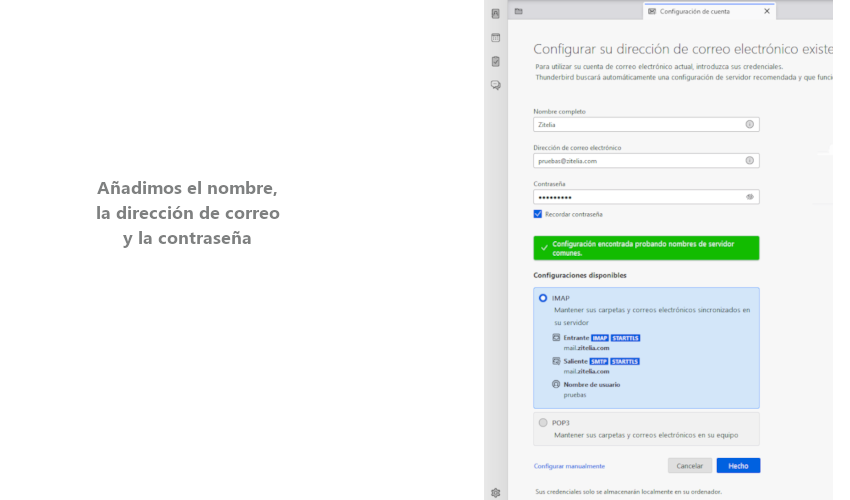Open the Configurar manualmente link

click(569, 466)
